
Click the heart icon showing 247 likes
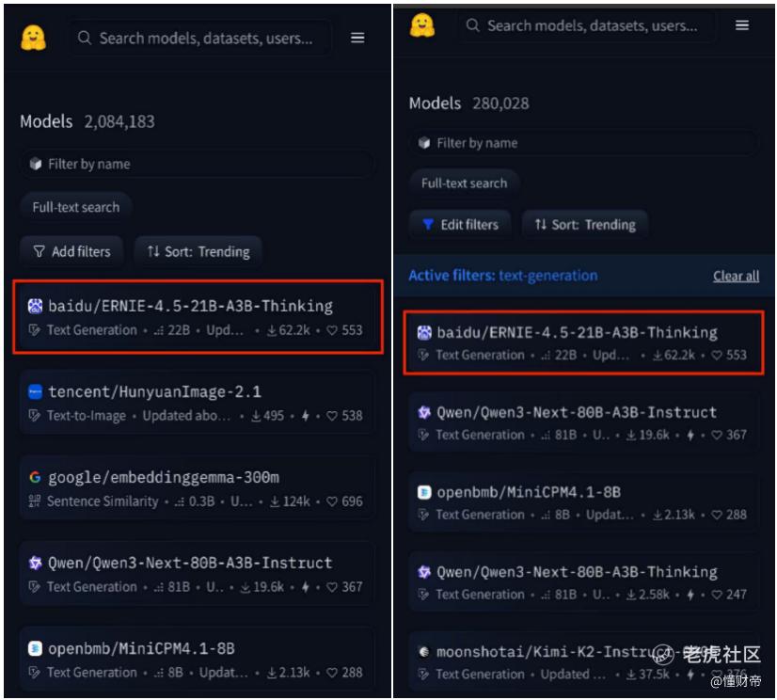coord(716,594)
